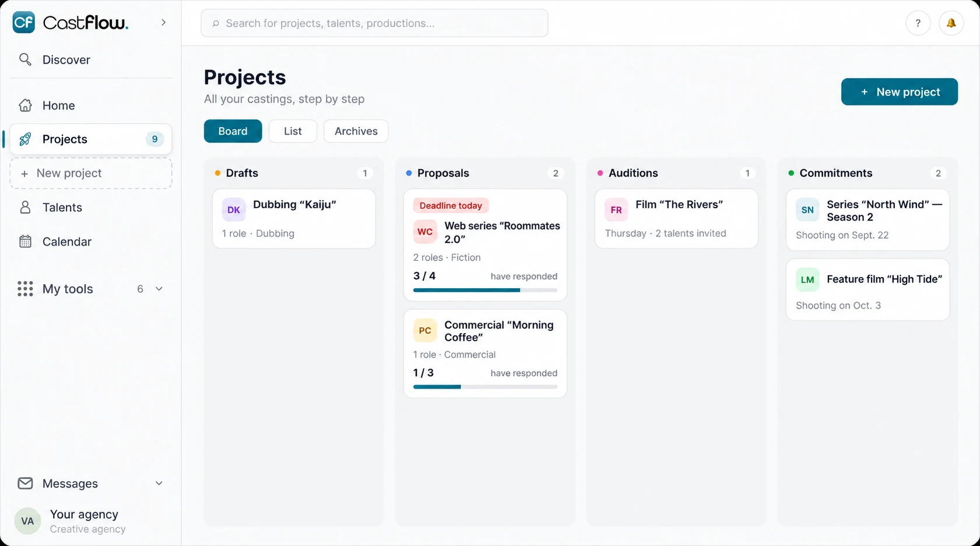
Task: Click the sidebar dashed New project button
Action: point(91,173)
